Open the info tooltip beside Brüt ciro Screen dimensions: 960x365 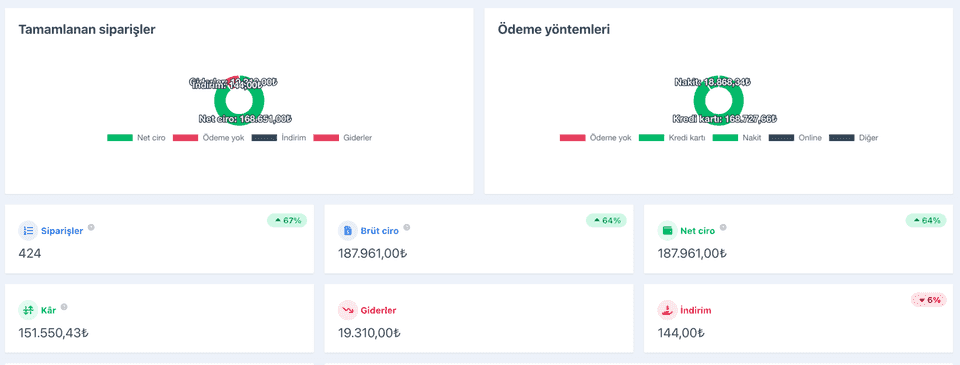(x=407, y=227)
